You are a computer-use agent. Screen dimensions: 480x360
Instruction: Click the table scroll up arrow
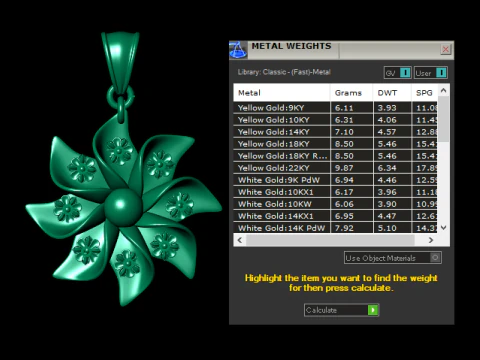(443, 90)
